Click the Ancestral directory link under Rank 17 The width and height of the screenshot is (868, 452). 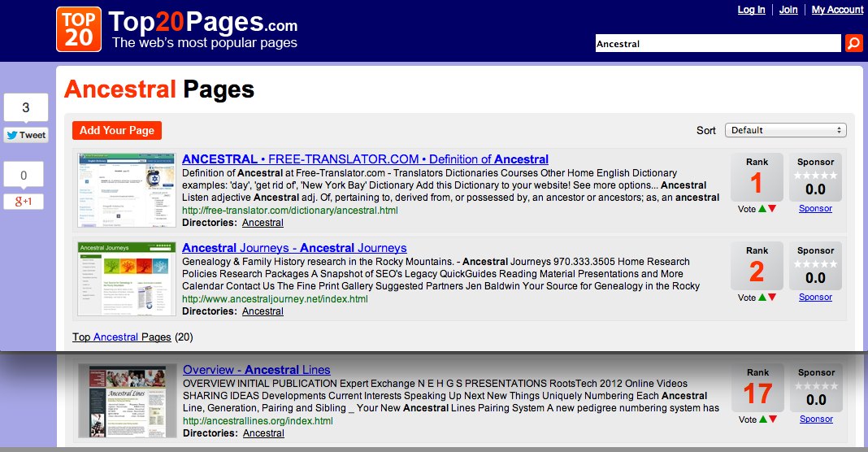coord(263,433)
